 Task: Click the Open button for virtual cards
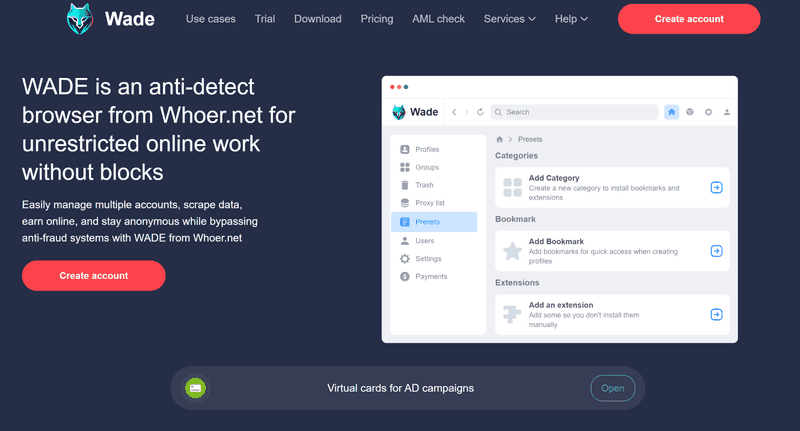click(x=613, y=388)
